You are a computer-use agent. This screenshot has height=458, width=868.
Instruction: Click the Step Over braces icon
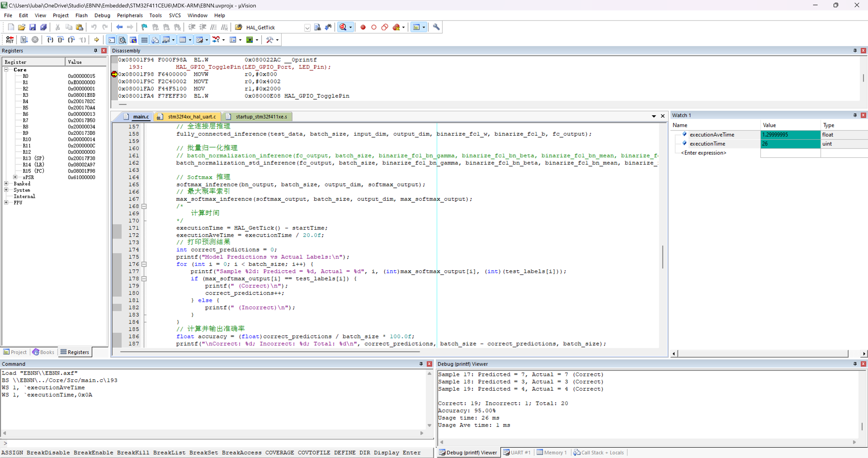(61, 40)
